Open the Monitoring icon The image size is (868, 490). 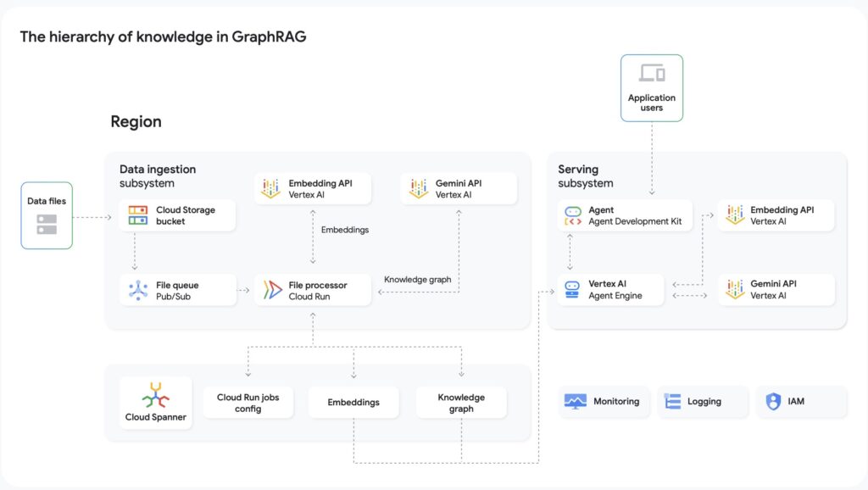tap(576, 401)
